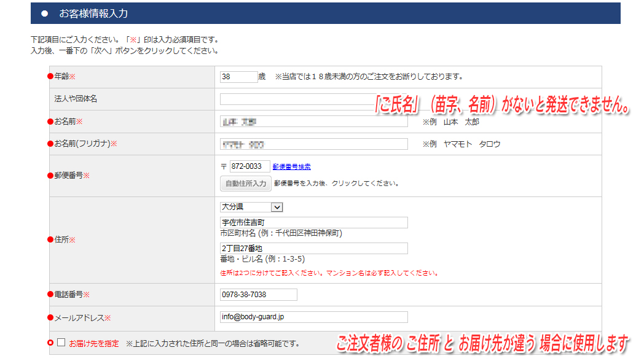Click the お届け先を指定 red label

coord(93,343)
